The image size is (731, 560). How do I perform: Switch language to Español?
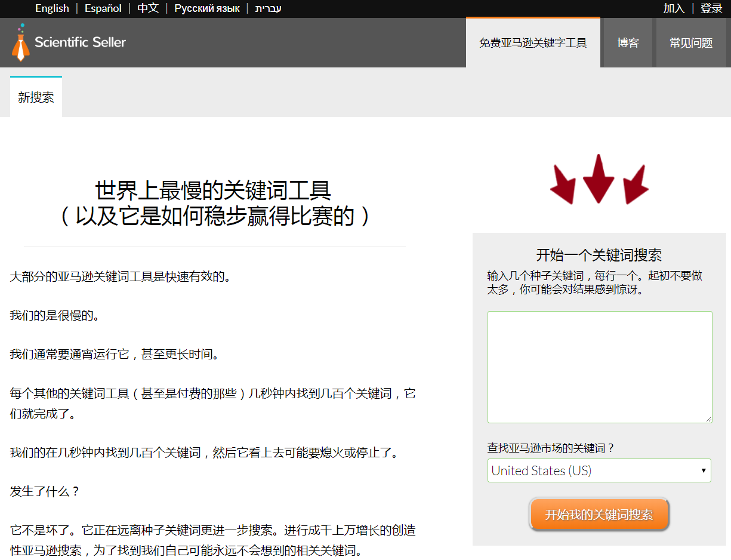pyautogui.click(x=103, y=8)
